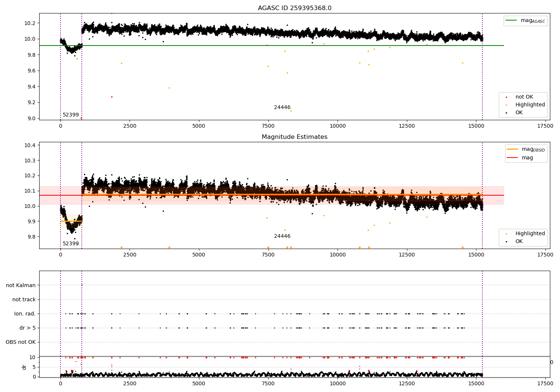Click the 24446 annotation in the top plot
This screenshot has height=392, width=560.
click(x=282, y=108)
